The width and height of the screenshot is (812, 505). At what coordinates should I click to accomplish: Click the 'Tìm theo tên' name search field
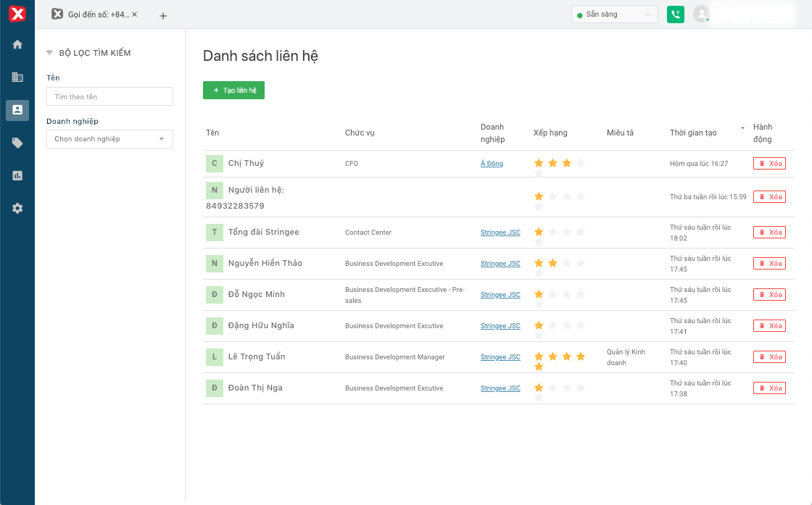(x=109, y=96)
